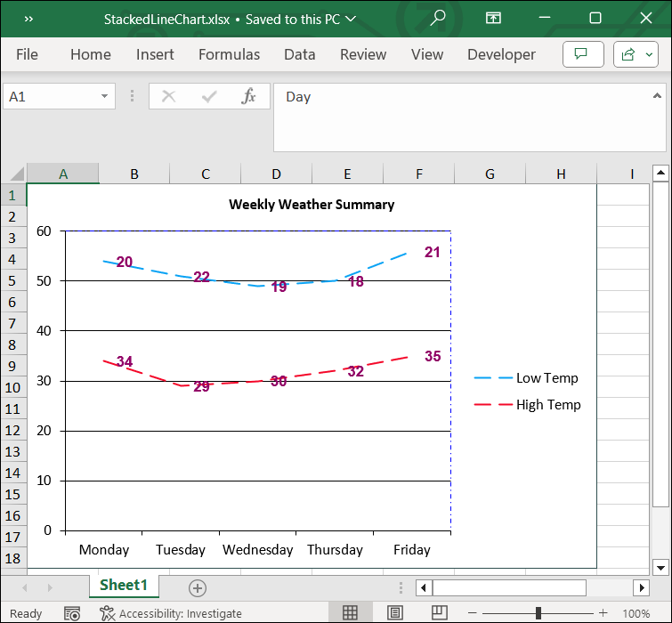Viewport: 672px width, 623px height.
Task: Click zoom out minus button
Action: tap(473, 613)
